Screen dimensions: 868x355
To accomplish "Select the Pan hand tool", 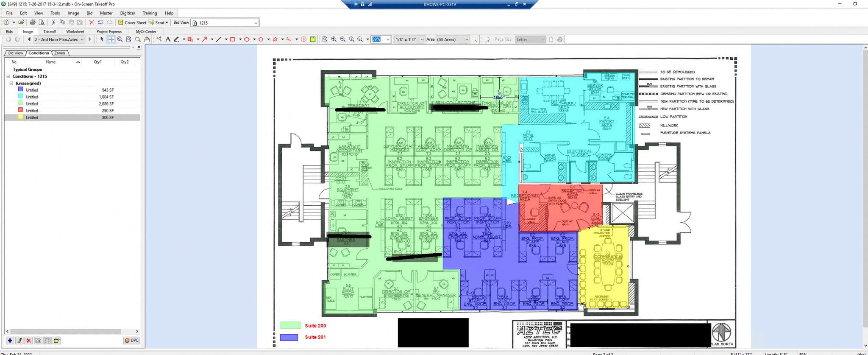I will point(147,39).
